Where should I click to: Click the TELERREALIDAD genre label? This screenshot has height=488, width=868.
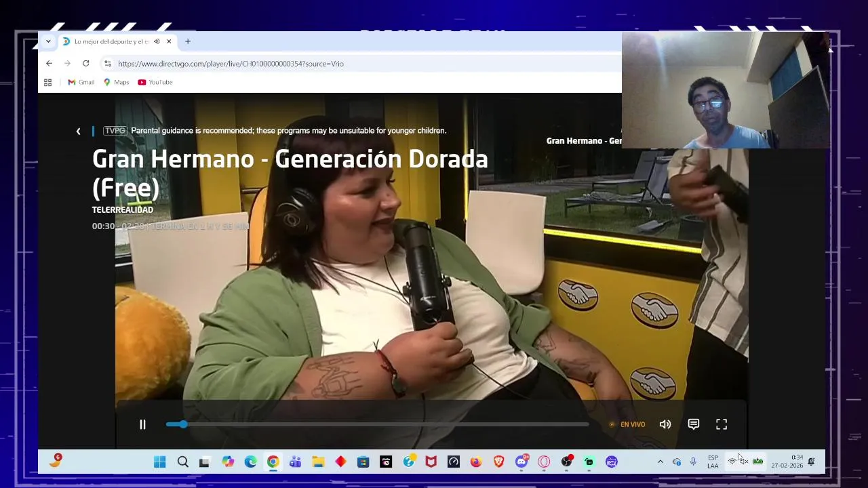pyautogui.click(x=123, y=209)
